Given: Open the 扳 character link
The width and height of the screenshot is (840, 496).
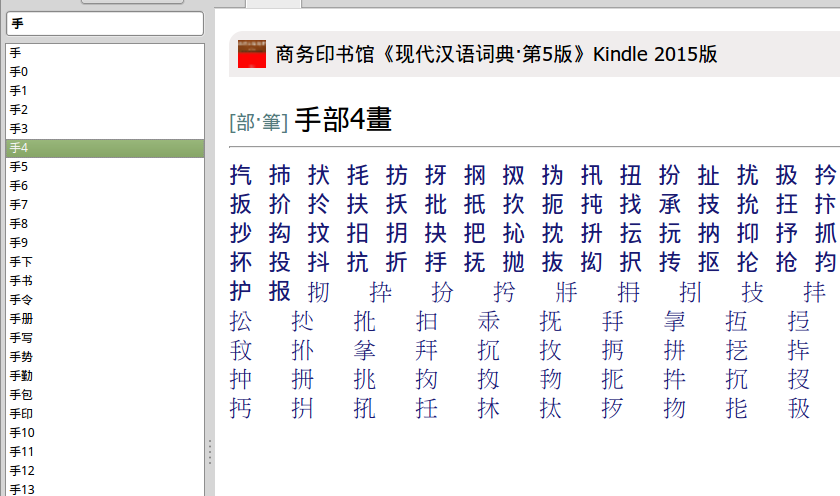Looking at the screenshot, I should click(241, 204).
